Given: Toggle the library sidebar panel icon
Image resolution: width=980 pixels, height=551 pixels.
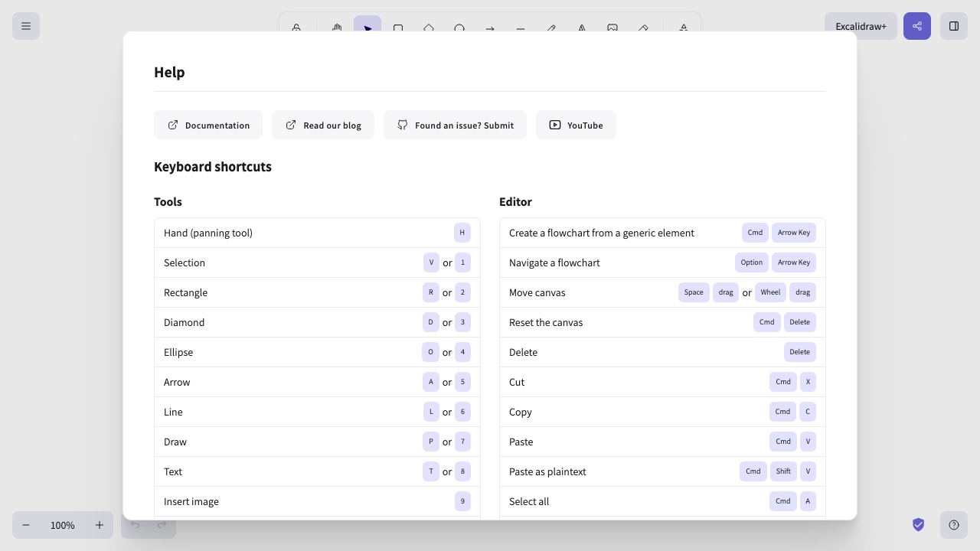Looking at the screenshot, I should pos(954,26).
